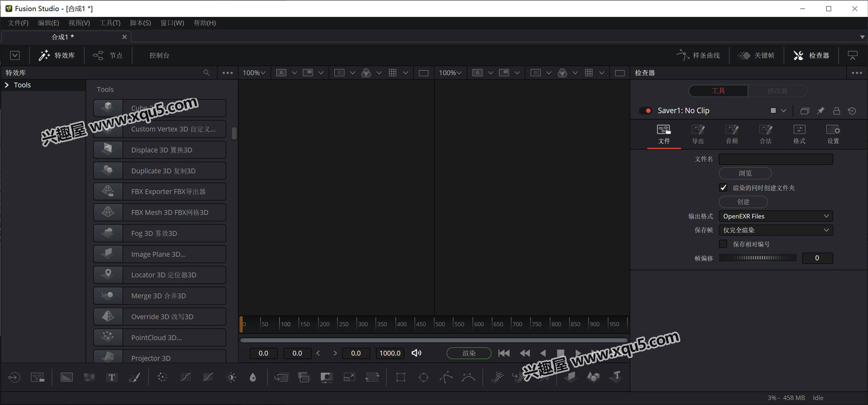The height and width of the screenshot is (405, 868).
Task: Click the 浏览 button
Action: click(745, 173)
